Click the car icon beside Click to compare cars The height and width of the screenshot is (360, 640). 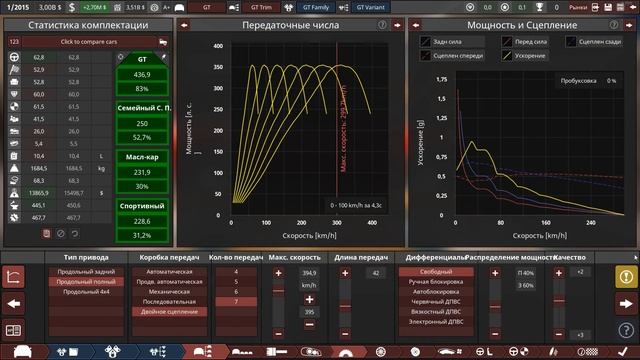[163, 42]
